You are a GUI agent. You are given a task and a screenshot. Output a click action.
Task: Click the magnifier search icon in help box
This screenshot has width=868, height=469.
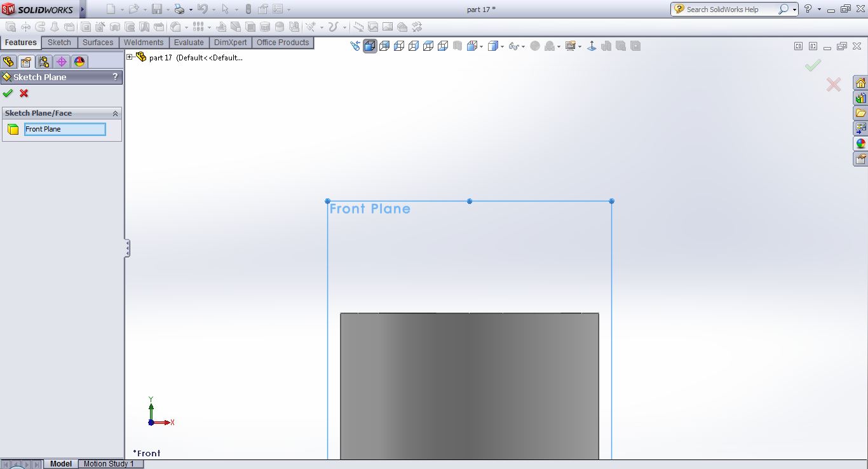(783, 9)
